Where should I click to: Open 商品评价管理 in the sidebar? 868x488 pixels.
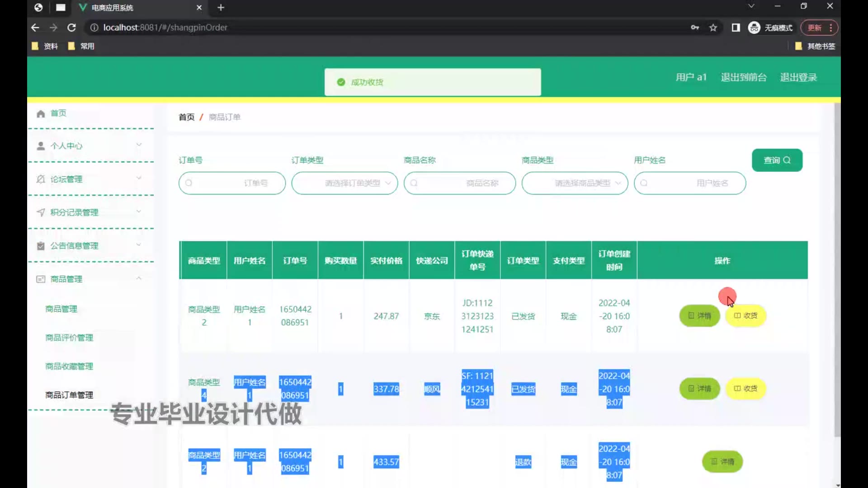[x=69, y=338]
